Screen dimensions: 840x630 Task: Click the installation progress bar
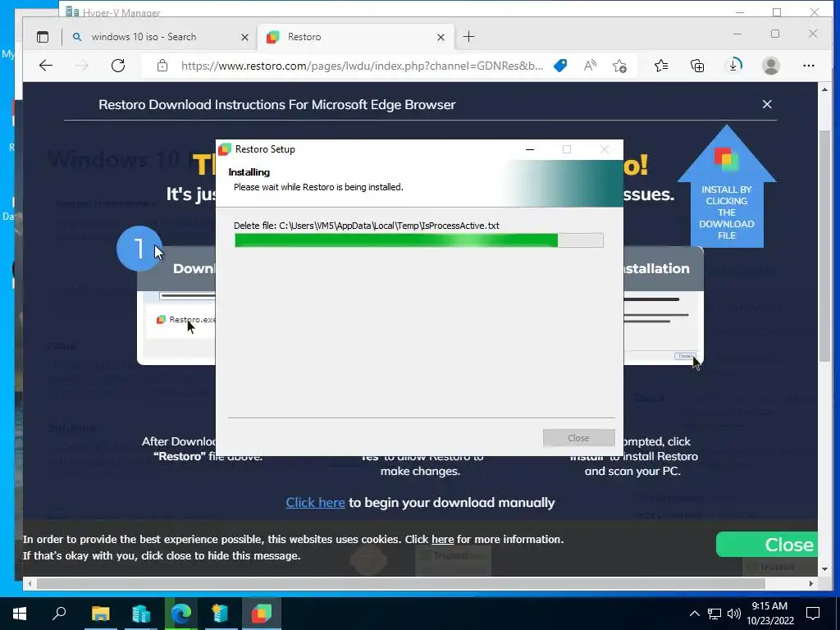[x=419, y=240]
